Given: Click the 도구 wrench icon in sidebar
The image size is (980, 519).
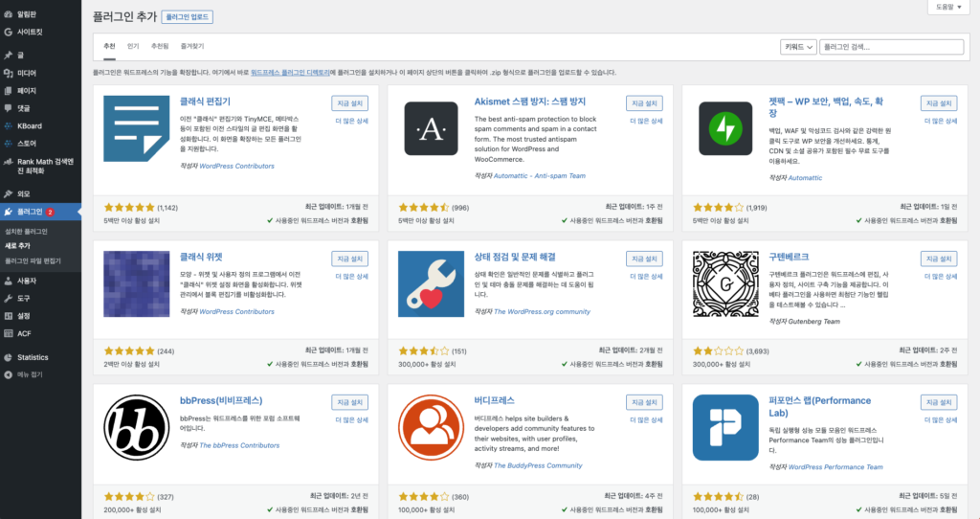Looking at the screenshot, I should [8, 298].
